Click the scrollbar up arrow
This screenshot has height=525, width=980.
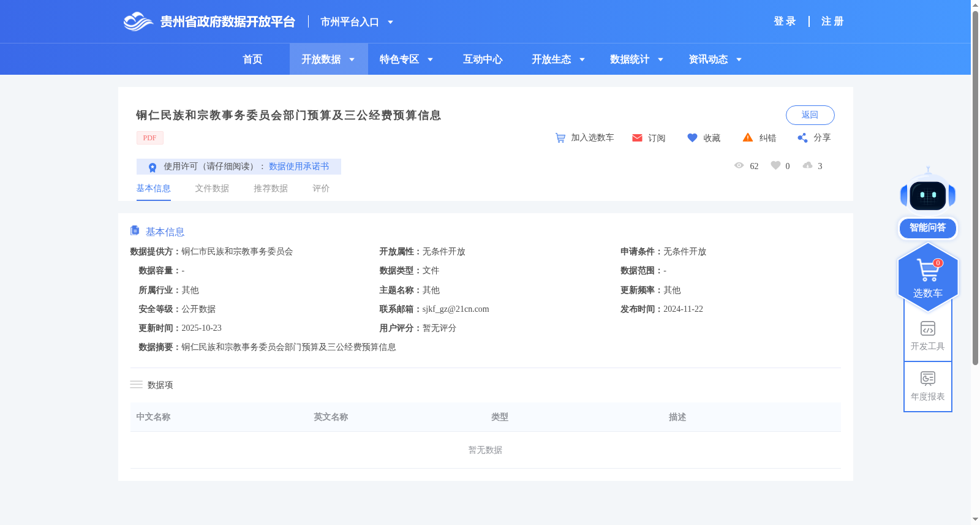pyautogui.click(x=975, y=4)
